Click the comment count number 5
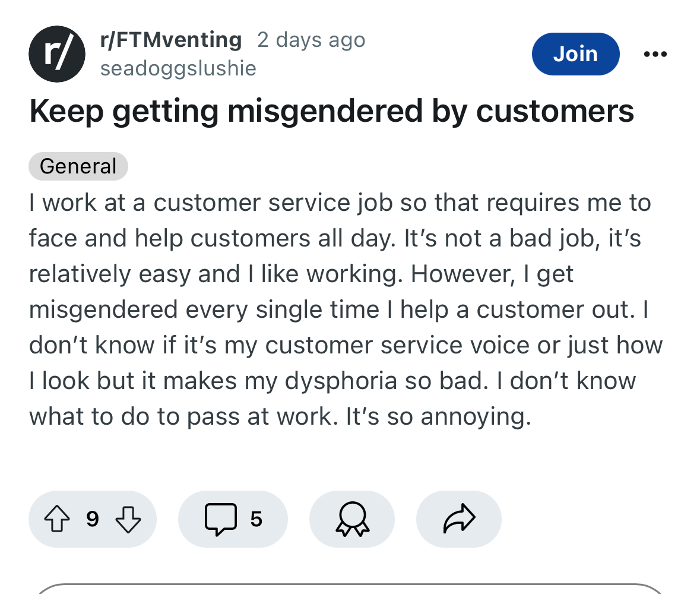Screen dimensions: 700x594 (x=256, y=519)
